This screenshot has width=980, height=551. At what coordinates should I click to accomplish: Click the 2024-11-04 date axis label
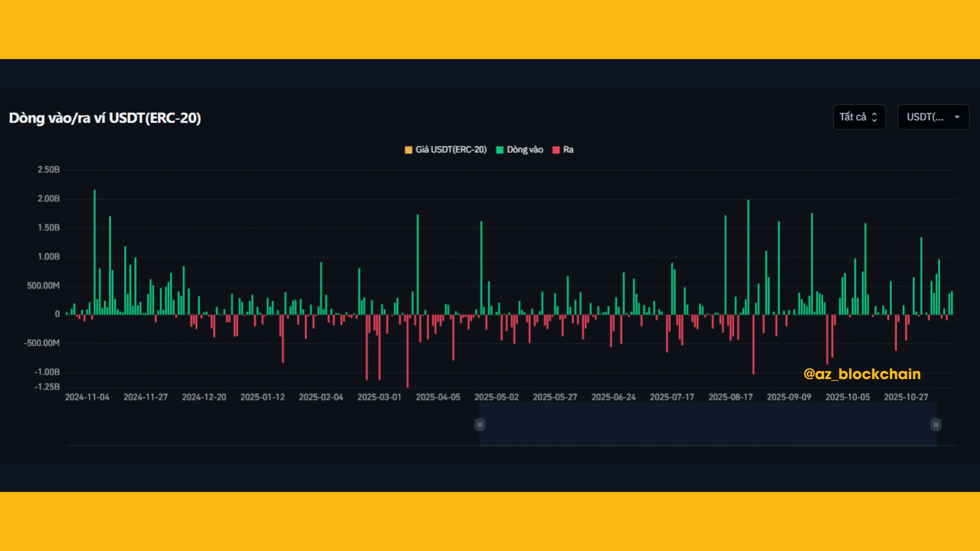(87, 397)
